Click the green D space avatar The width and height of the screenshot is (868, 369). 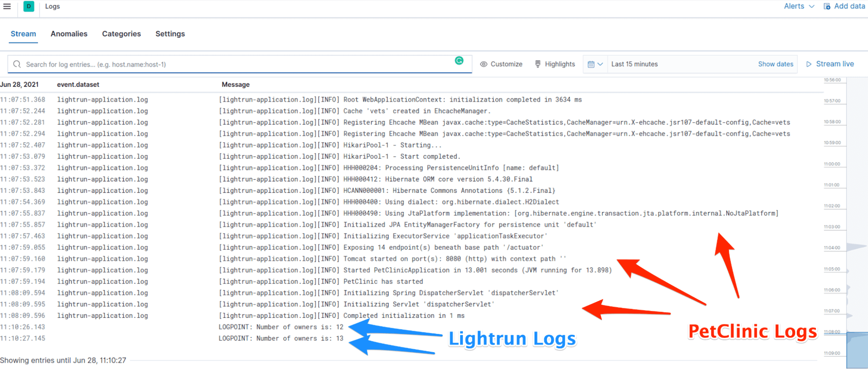[29, 7]
